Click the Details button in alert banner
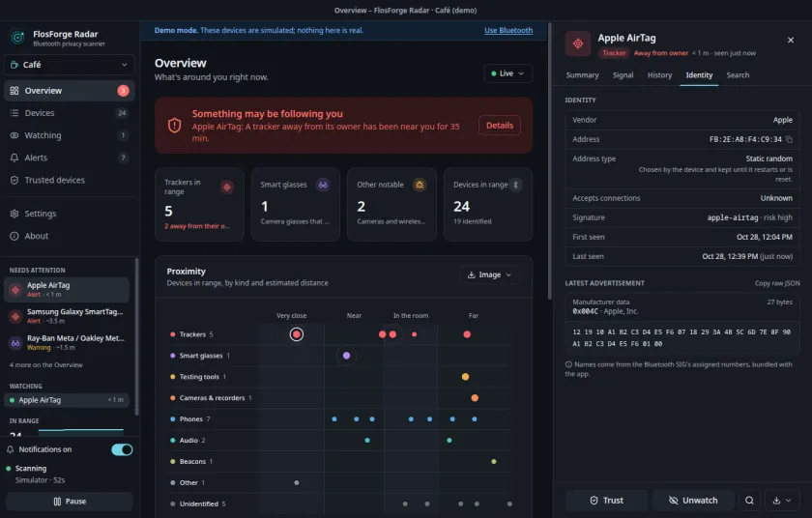Viewport: 812px width, 518px height. point(500,126)
